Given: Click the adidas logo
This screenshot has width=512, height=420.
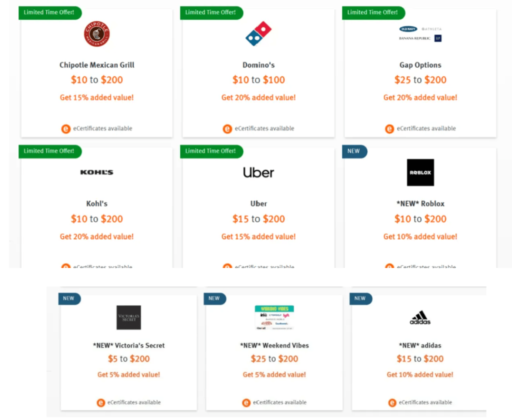Looking at the screenshot, I should [x=420, y=318].
